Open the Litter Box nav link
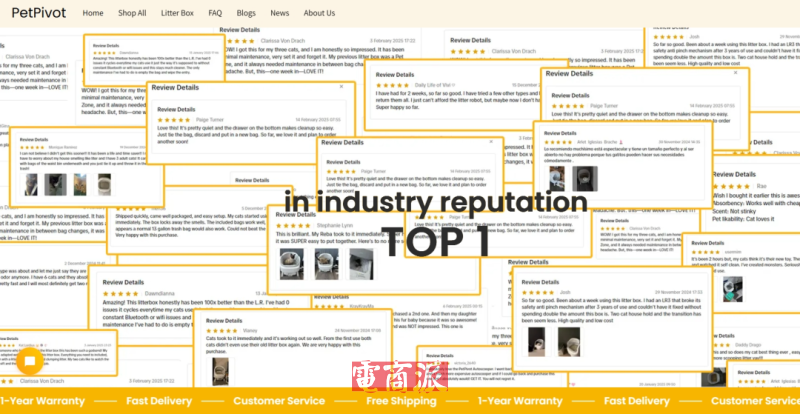Image resolution: width=800 pixels, height=414 pixels. [x=180, y=13]
